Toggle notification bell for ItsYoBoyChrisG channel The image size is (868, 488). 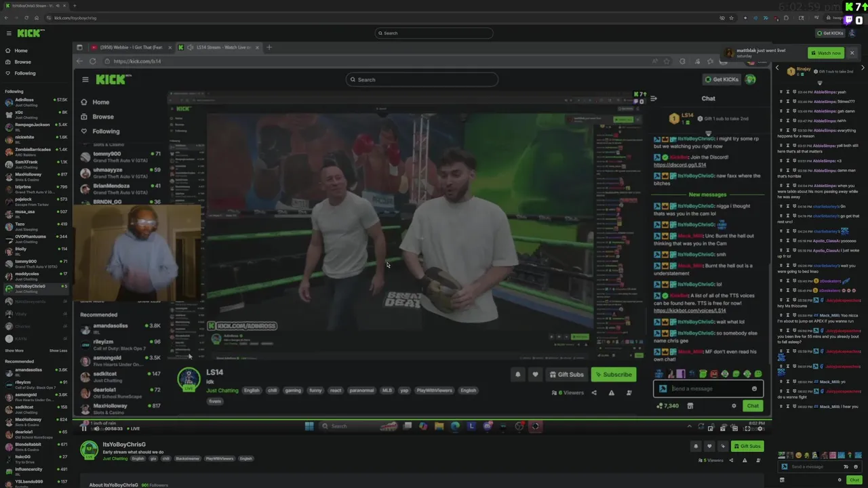coord(695,447)
